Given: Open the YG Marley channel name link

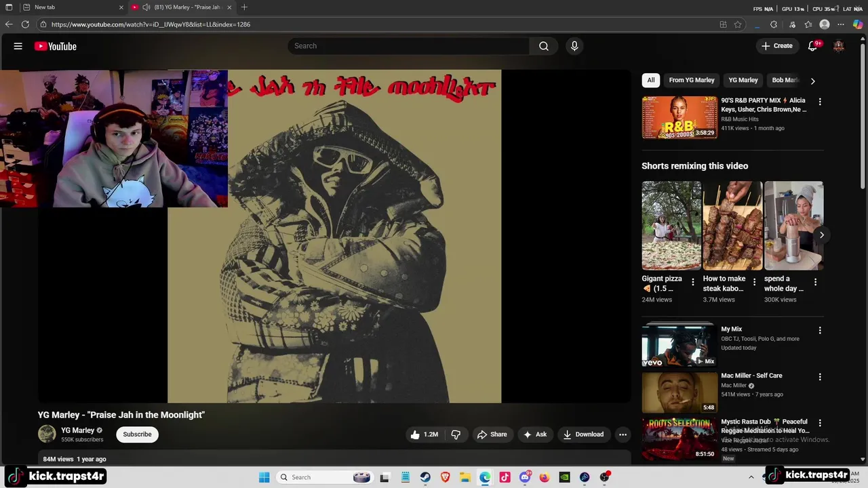Looking at the screenshot, I should coord(78,430).
